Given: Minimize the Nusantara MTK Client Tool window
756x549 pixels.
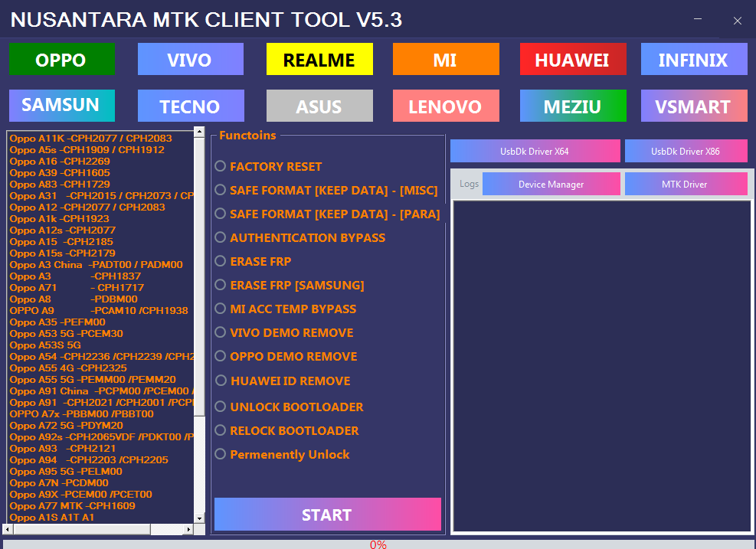Looking at the screenshot, I should point(698,19).
